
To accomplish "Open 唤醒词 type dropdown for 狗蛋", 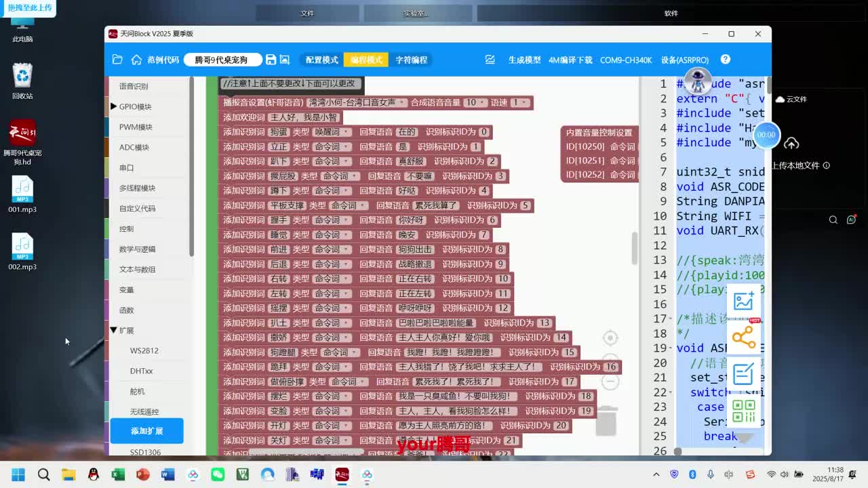I will click(x=332, y=131).
